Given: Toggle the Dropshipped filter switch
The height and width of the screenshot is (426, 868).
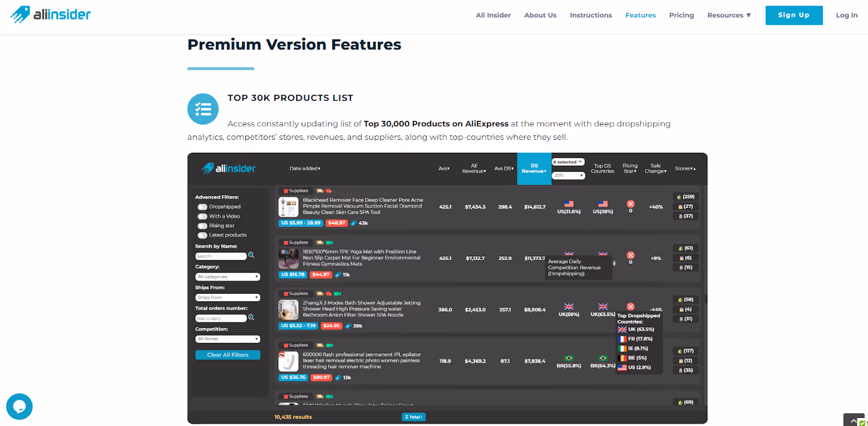Looking at the screenshot, I should [202, 207].
